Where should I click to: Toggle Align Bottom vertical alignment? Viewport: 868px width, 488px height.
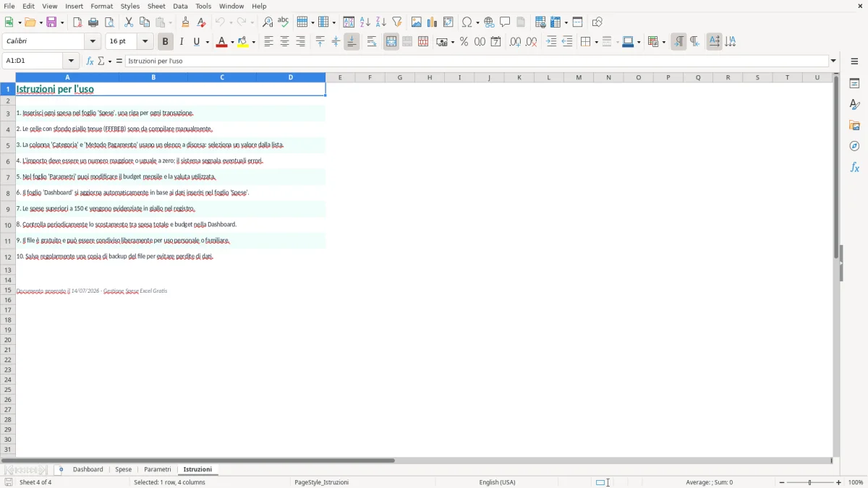(352, 42)
